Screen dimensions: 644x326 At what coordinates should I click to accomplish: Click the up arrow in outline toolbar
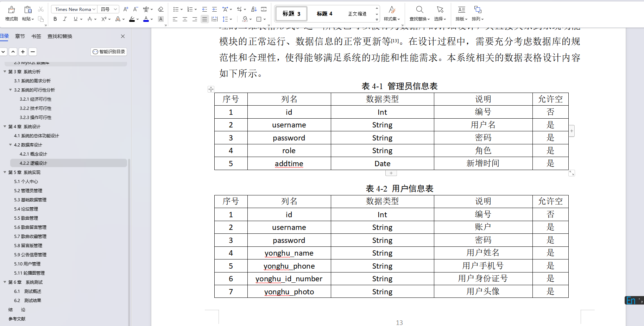[13, 52]
